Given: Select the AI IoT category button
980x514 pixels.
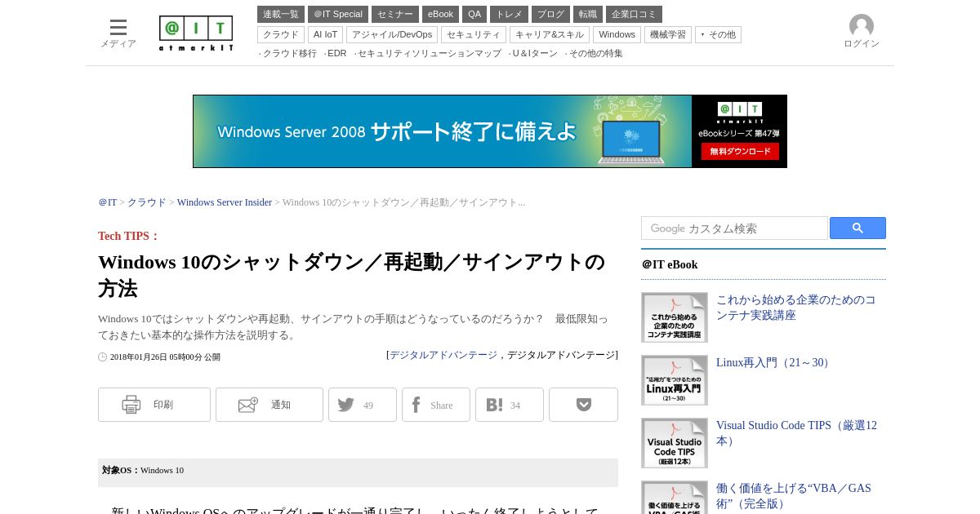Looking at the screenshot, I should pos(325,34).
